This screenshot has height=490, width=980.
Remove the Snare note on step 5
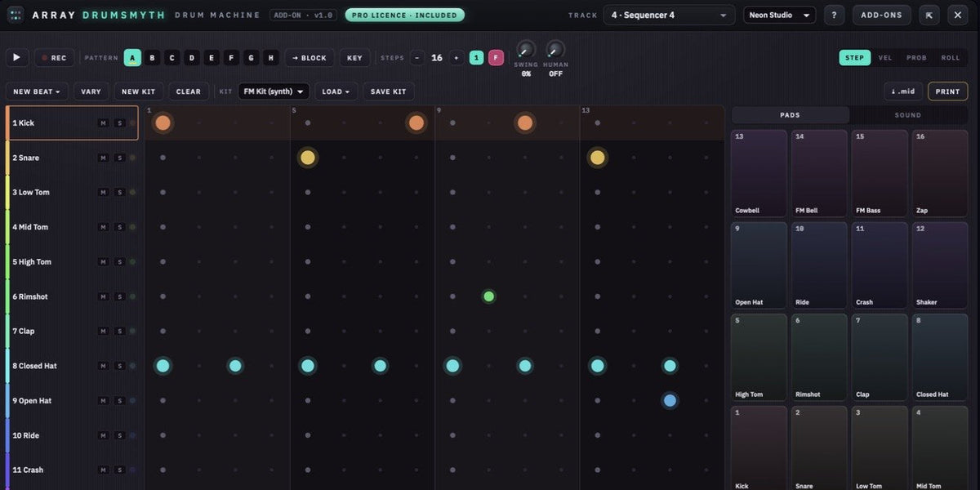tap(308, 158)
